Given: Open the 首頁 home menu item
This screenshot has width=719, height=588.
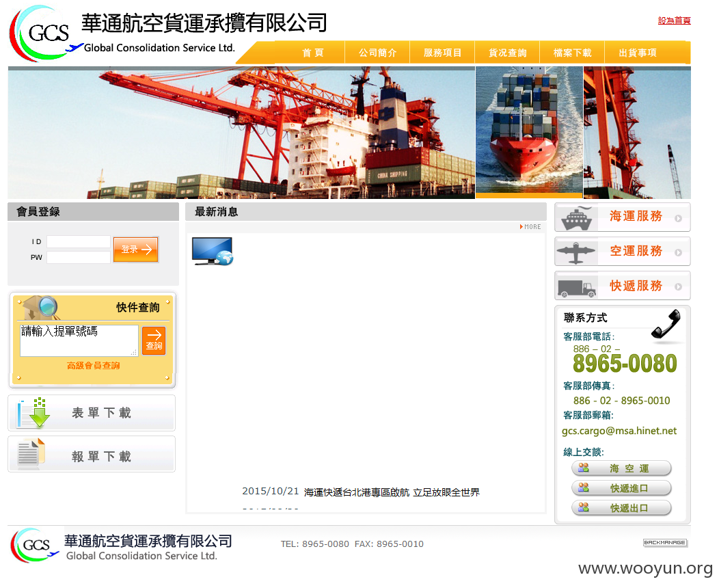Looking at the screenshot, I should click(x=313, y=53).
